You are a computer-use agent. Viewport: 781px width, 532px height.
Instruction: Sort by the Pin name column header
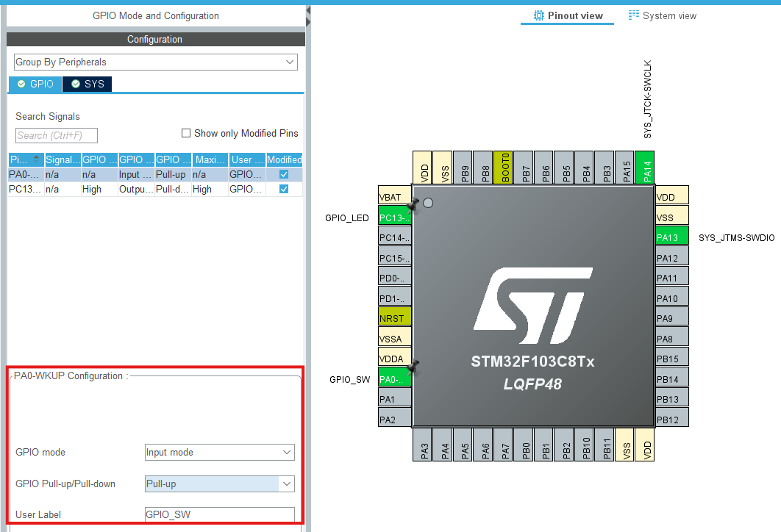pyautogui.click(x=26, y=159)
